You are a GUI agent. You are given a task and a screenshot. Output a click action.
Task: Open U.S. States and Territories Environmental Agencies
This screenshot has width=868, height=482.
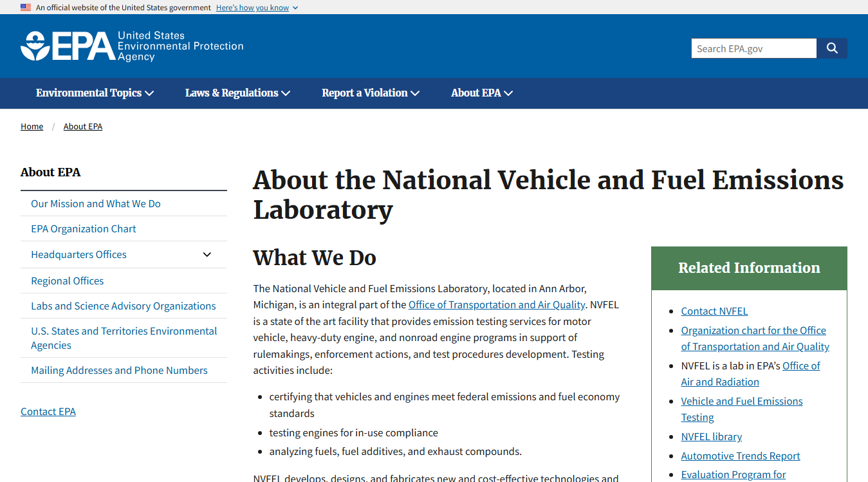click(124, 338)
